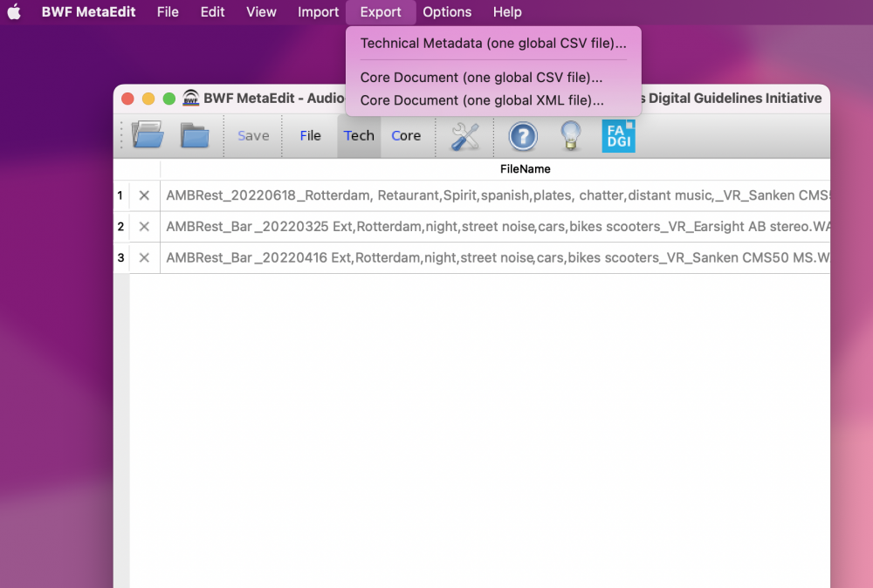Remove row 3 using its X icon

click(x=144, y=257)
